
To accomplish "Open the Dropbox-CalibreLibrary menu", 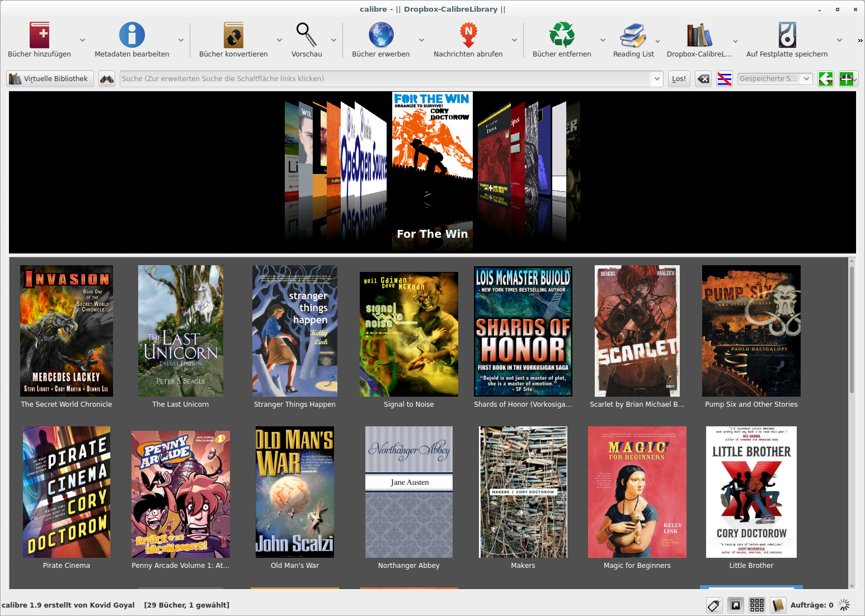I will 699,40.
